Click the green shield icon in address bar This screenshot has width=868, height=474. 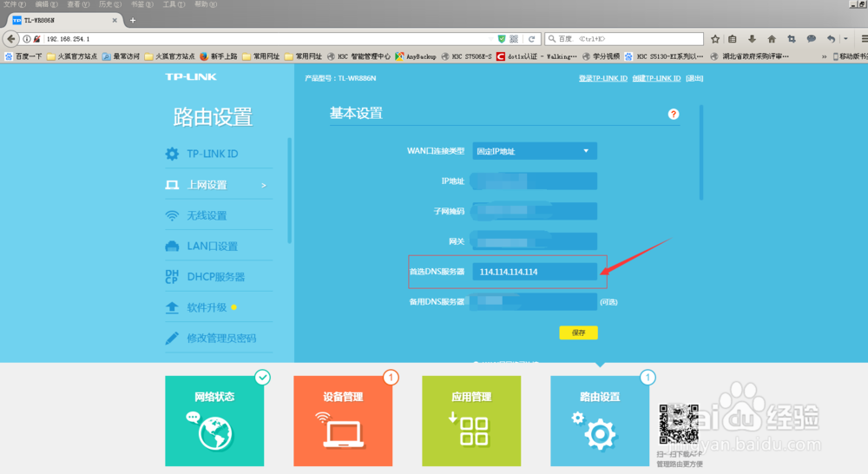point(502,39)
